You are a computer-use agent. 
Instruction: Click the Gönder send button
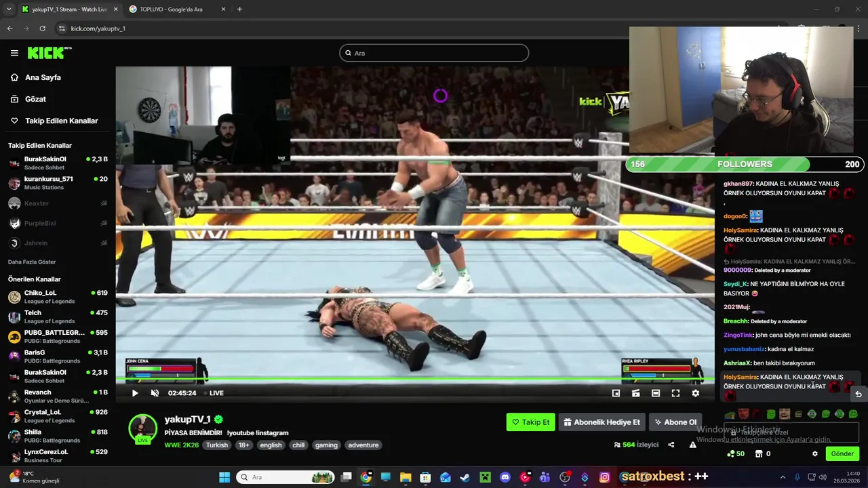click(842, 454)
